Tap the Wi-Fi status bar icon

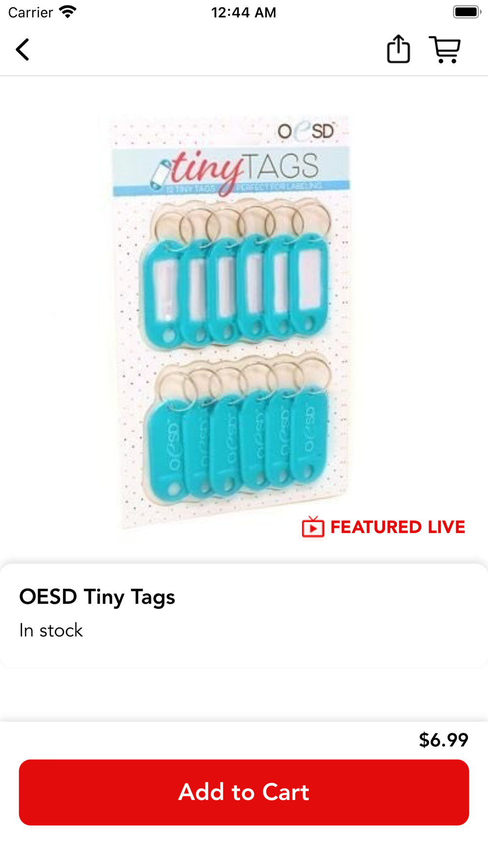(x=68, y=12)
